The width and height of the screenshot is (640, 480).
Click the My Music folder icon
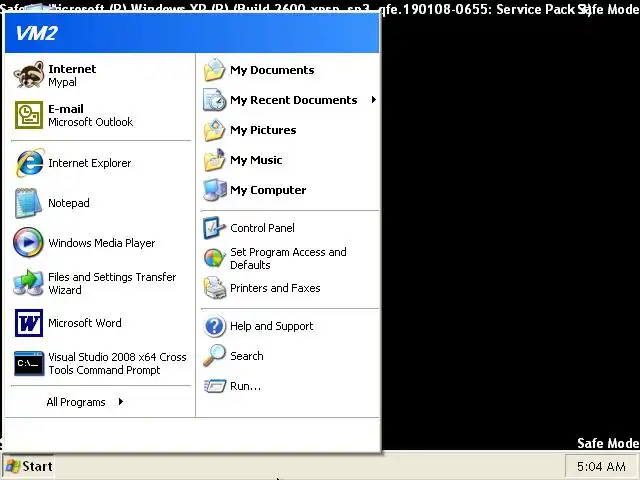215,160
